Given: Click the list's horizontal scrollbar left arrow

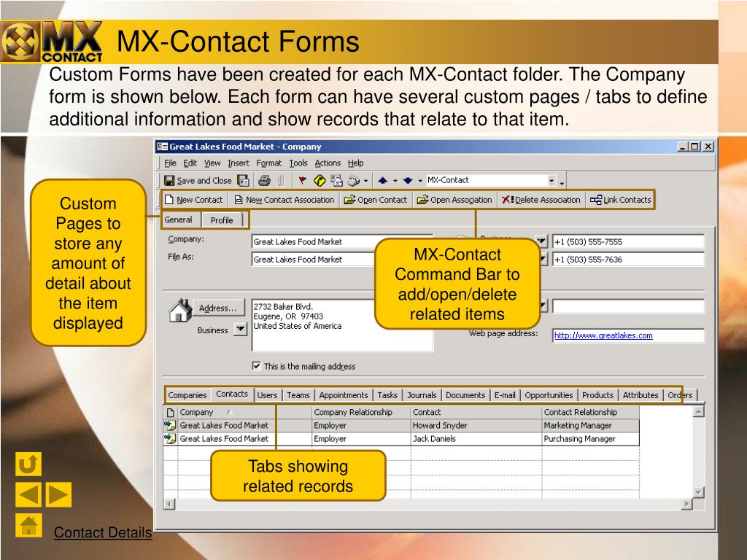Looking at the screenshot, I should tap(169, 504).
